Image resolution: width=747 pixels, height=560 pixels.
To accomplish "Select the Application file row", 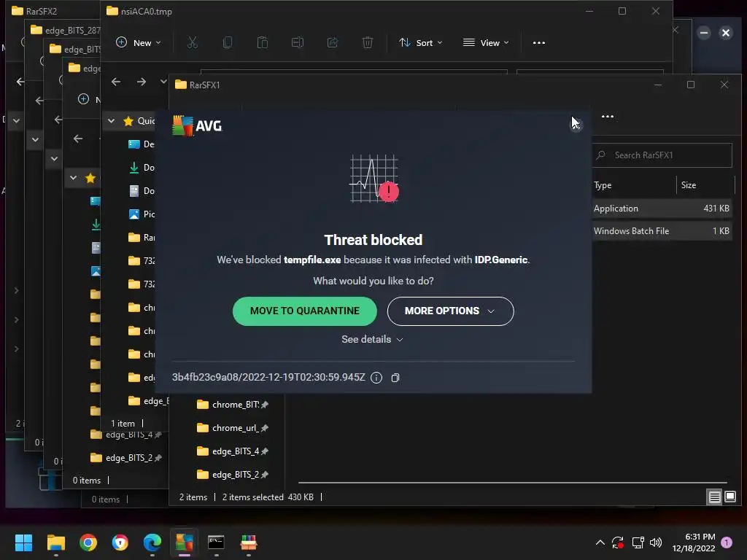I will (x=662, y=209).
